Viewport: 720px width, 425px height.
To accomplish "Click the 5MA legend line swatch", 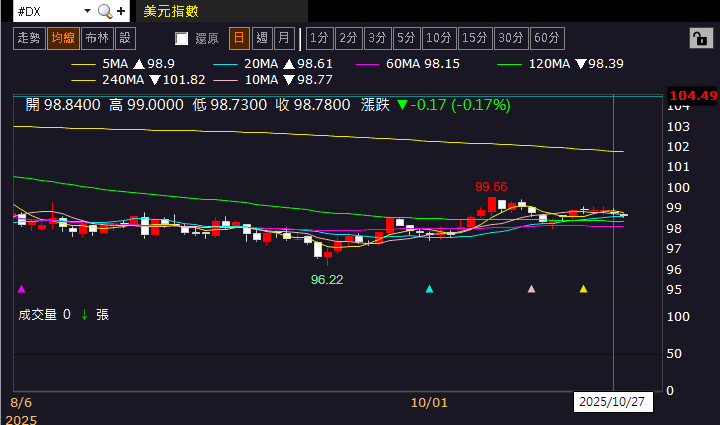I will coord(83,64).
